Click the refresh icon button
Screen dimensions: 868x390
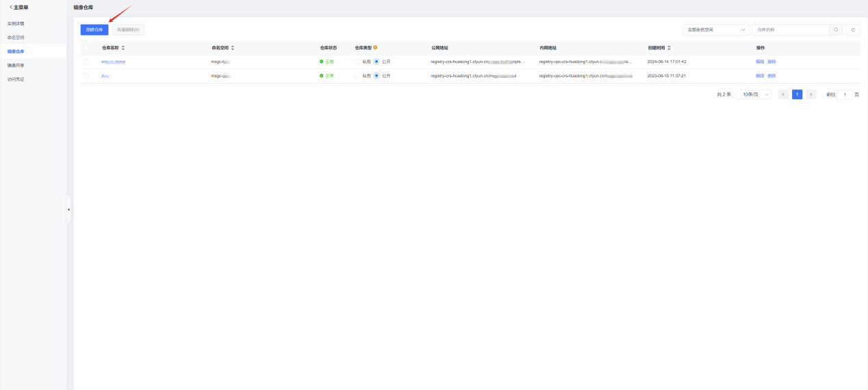click(x=852, y=29)
